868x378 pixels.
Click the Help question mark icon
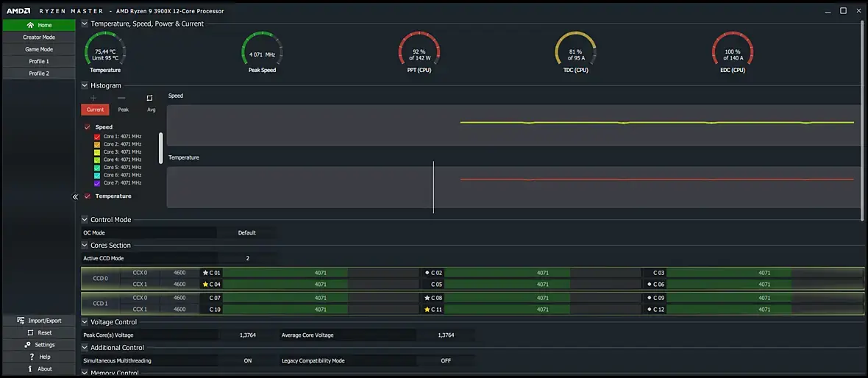pos(32,357)
